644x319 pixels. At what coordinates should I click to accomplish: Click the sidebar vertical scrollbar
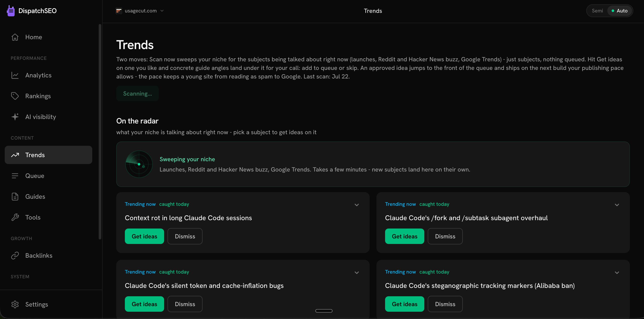100,132
